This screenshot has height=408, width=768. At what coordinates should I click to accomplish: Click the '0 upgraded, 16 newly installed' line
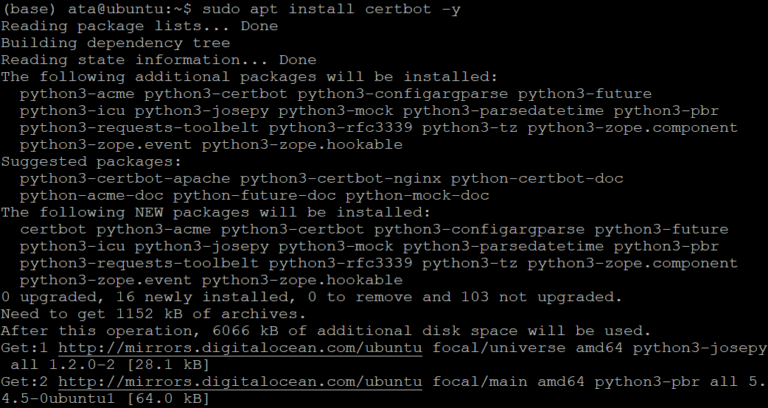click(312, 297)
